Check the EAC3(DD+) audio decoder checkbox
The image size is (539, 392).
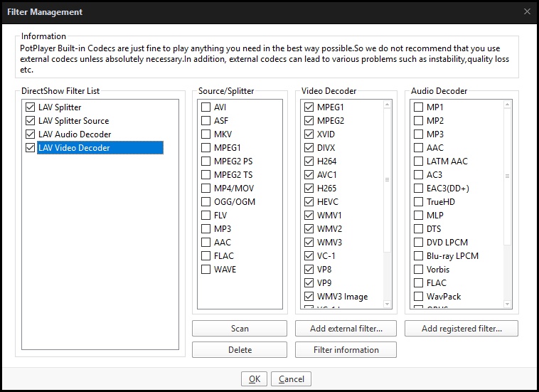pyautogui.click(x=418, y=189)
